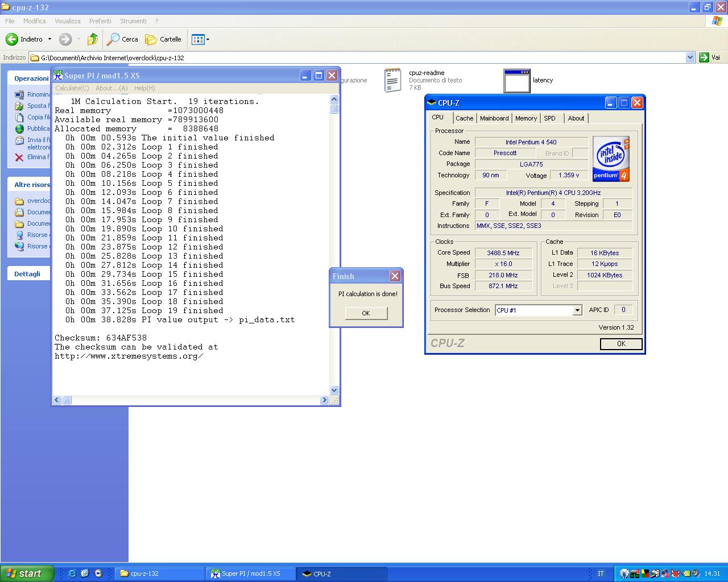Screen dimensions: 728x582
Task: Go back with the Indietro arrow button
Action: pyautogui.click(x=24, y=39)
